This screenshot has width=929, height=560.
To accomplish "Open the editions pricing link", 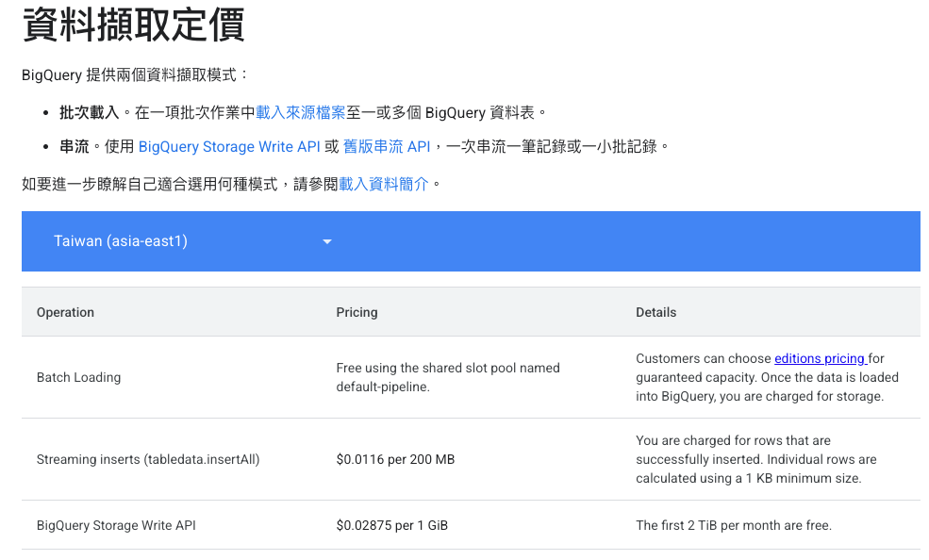I will 821,359.
